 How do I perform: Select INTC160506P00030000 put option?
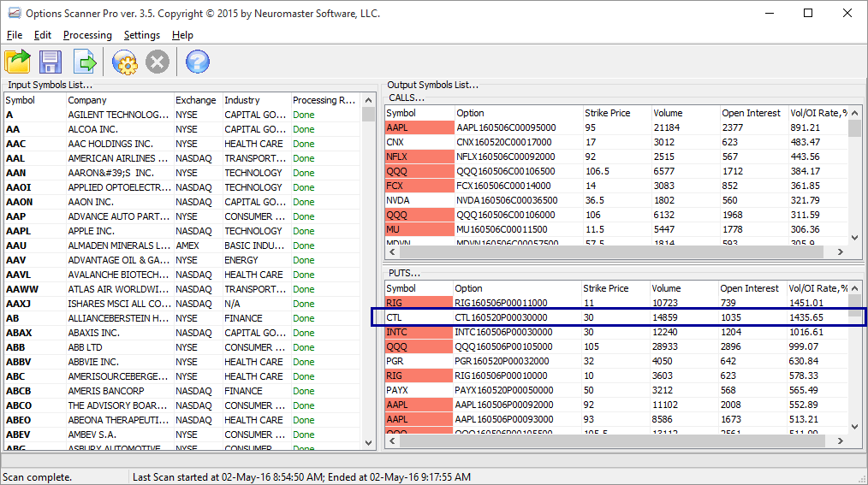pyautogui.click(x=503, y=332)
